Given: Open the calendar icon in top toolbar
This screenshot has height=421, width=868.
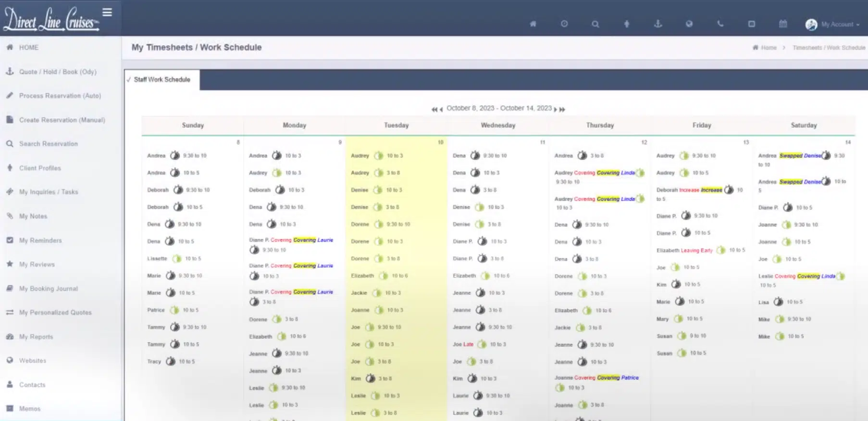Looking at the screenshot, I should pos(783,24).
